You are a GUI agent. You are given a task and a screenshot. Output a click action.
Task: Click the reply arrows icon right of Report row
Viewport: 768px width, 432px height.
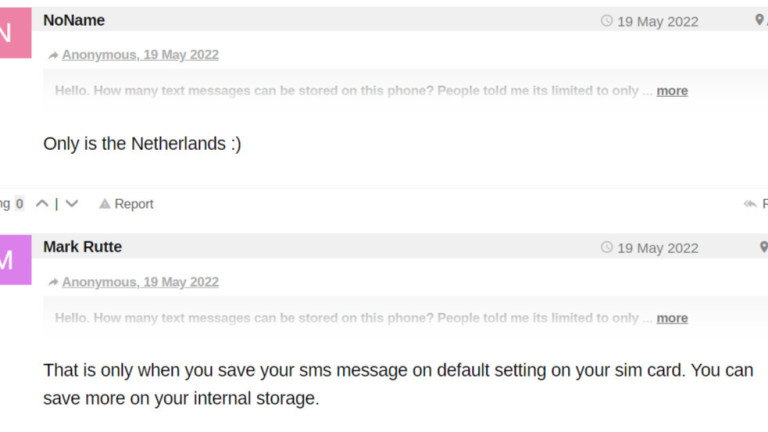click(750, 204)
